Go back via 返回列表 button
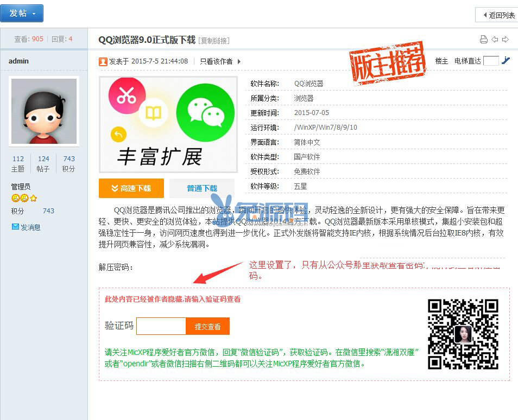 [x=498, y=15]
